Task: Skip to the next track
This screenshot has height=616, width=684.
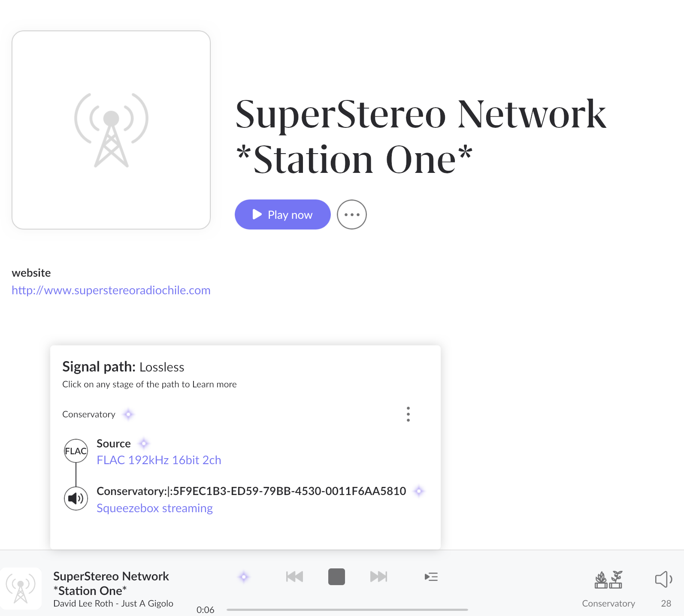Action: point(378,577)
